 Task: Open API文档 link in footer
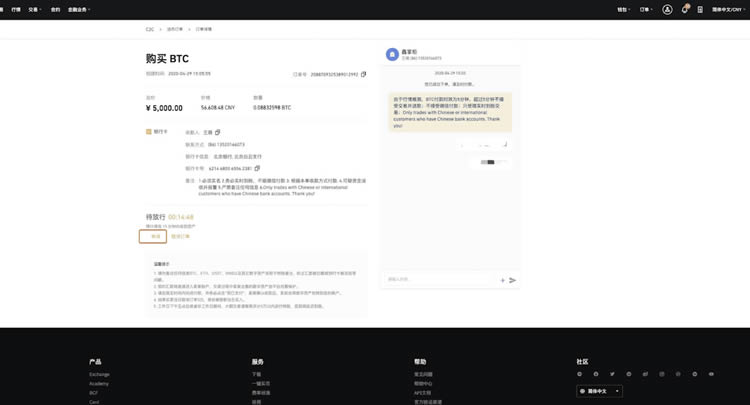(423, 393)
